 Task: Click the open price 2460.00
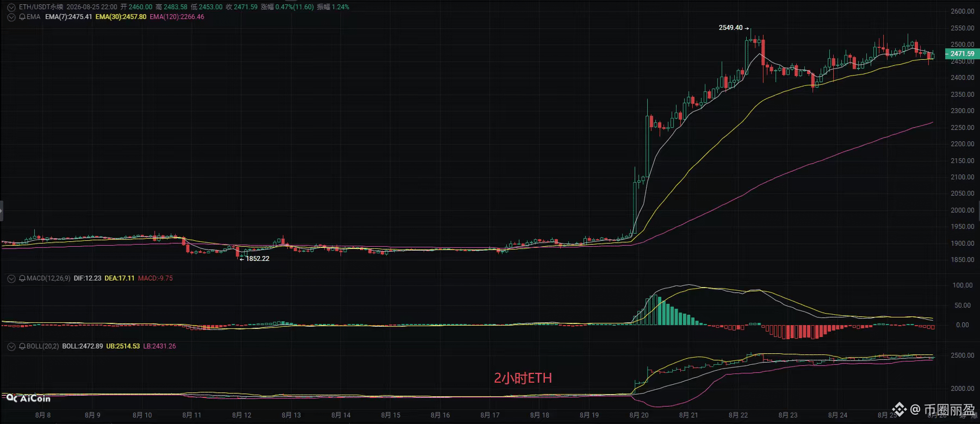140,7
